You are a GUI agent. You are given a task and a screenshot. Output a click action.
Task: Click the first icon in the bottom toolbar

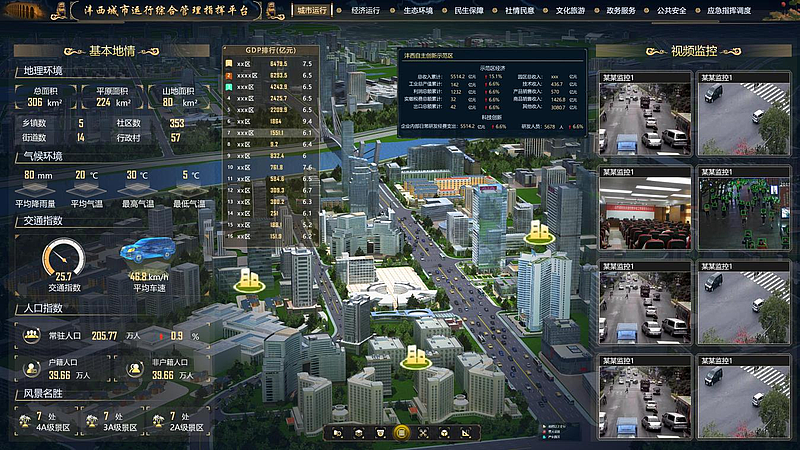[338, 433]
